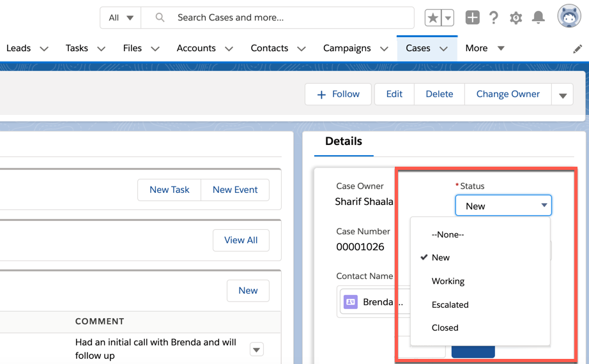Open the help question mark icon
The width and height of the screenshot is (589, 364).
tap(494, 18)
